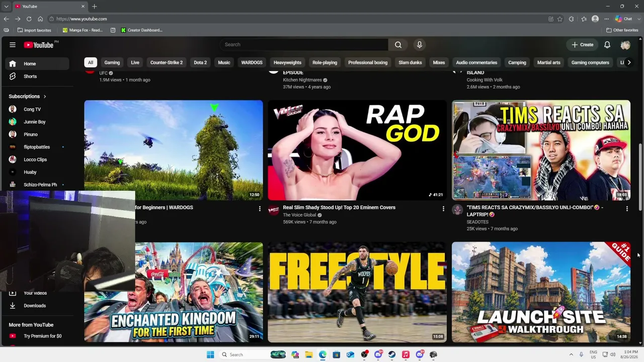Image resolution: width=644 pixels, height=362 pixels.
Task: Open fliptopbattles subscription
Action: point(37,147)
